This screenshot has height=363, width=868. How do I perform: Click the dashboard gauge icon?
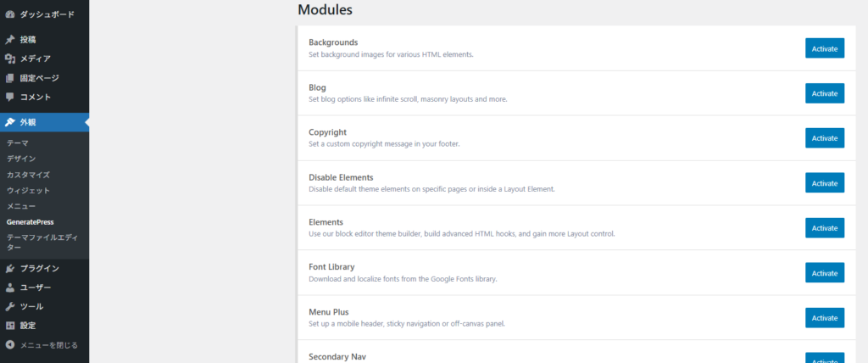(10, 14)
